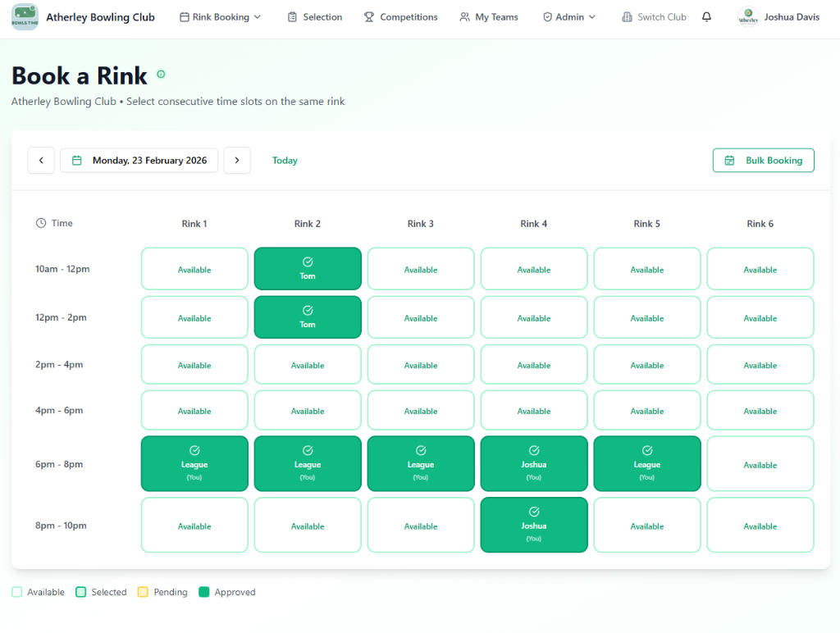
Task: Open Bulk Booking
Action: click(x=764, y=160)
